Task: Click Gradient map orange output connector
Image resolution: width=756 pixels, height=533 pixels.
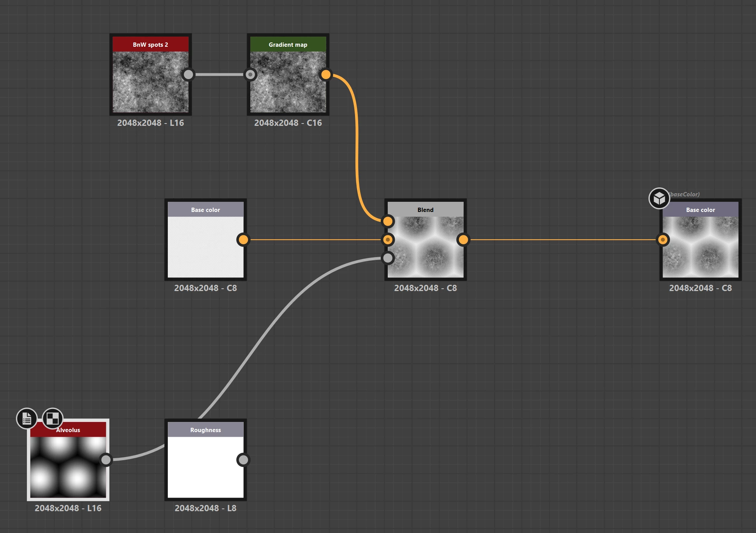Action: (x=326, y=74)
